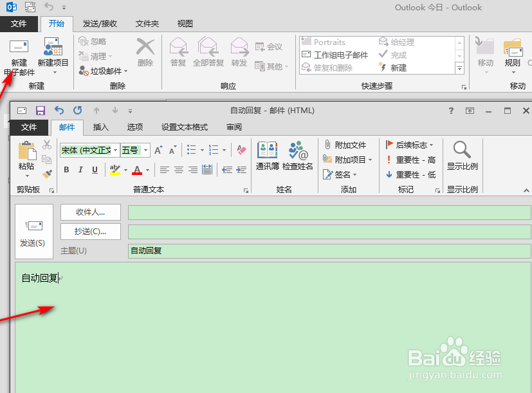Click the Subject input field
The width and height of the screenshot is (532, 393).
329,251
